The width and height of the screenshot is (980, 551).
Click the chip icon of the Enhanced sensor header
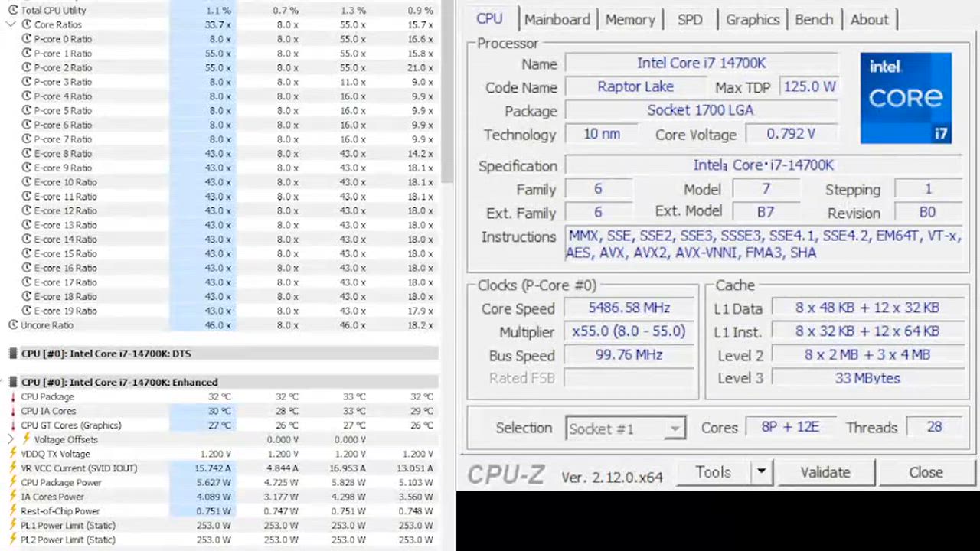13,382
